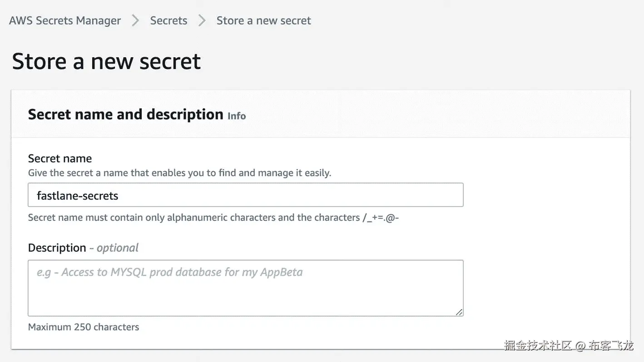Image resolution: width=644 pixels, height=362 pixels.
Task: Click the 'Description' field label
Action: pyautogui.click(x=57, y=248)
